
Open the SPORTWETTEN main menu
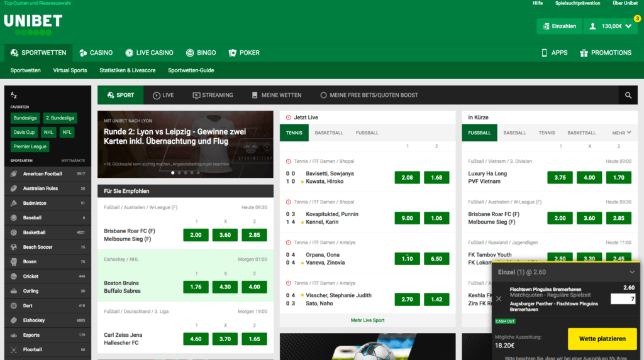pyautogui.click(x=38, y=53)
